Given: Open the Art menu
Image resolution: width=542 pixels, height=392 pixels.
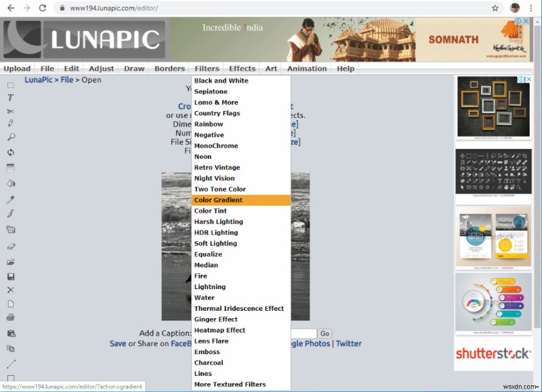Looking at the screenshot, I should click(271, 68).
